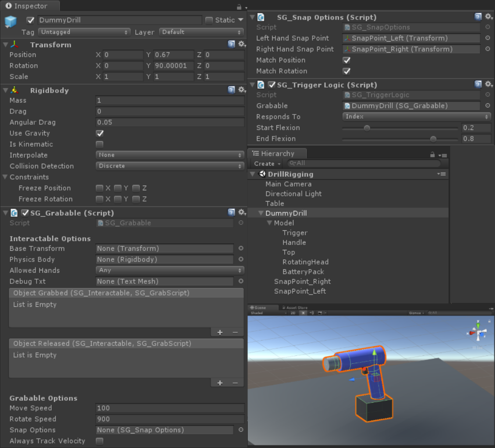Open the Collision Detection dropdown
The image size is (495, 448).
coord(170,166)
